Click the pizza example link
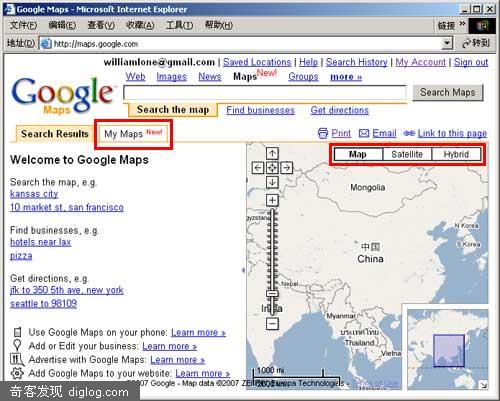This screenshot has width=500, height=401. 21,256
